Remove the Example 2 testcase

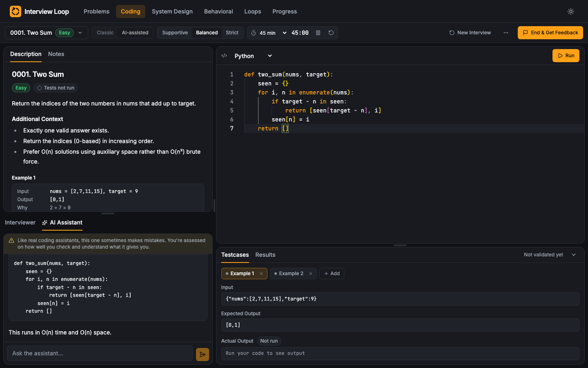click(311, 274)
